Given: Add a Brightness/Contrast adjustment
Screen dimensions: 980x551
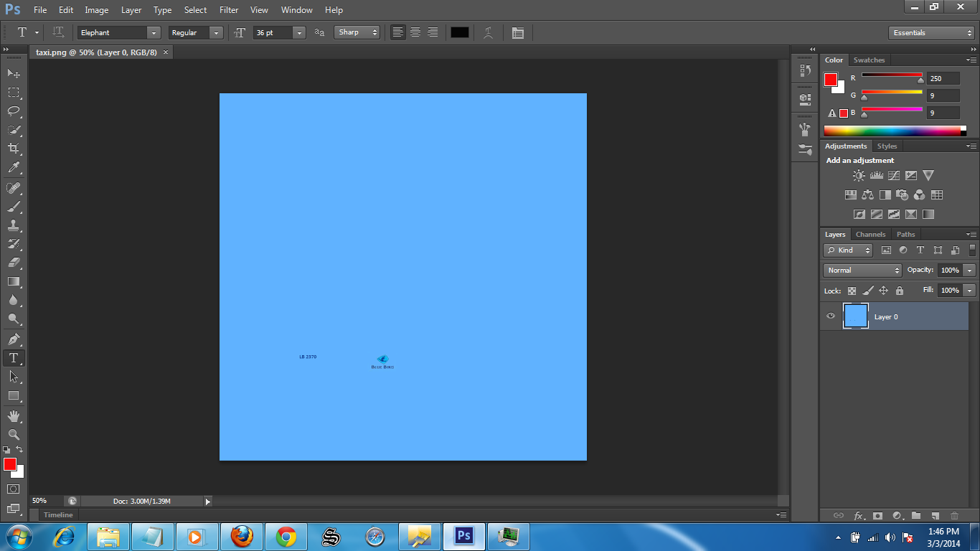Looking at the screenshot, I should click(859, 175).
